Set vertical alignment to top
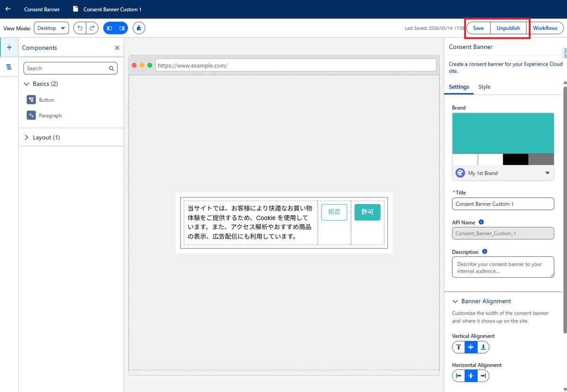 pos(458,347)
